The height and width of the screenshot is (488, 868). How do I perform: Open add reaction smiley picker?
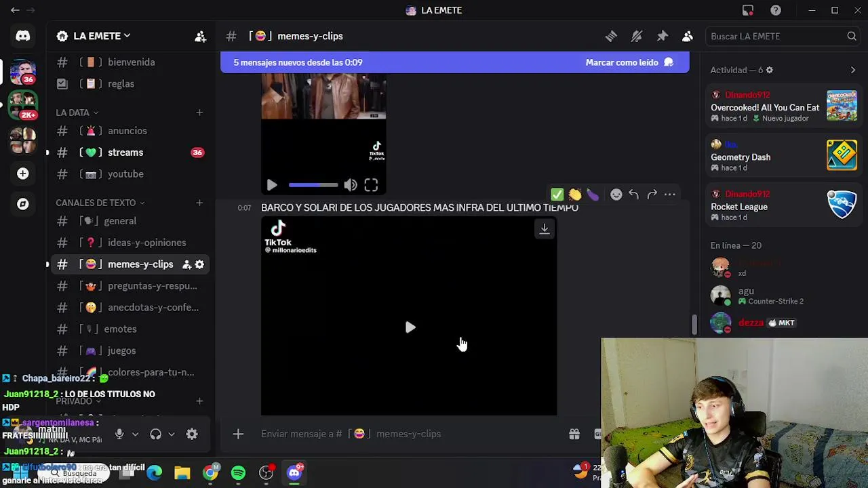[616, 195]
